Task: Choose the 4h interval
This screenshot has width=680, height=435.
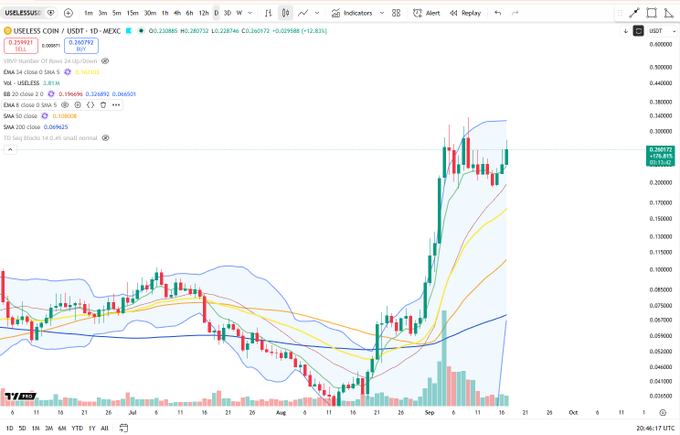Action: pos(177,13)
